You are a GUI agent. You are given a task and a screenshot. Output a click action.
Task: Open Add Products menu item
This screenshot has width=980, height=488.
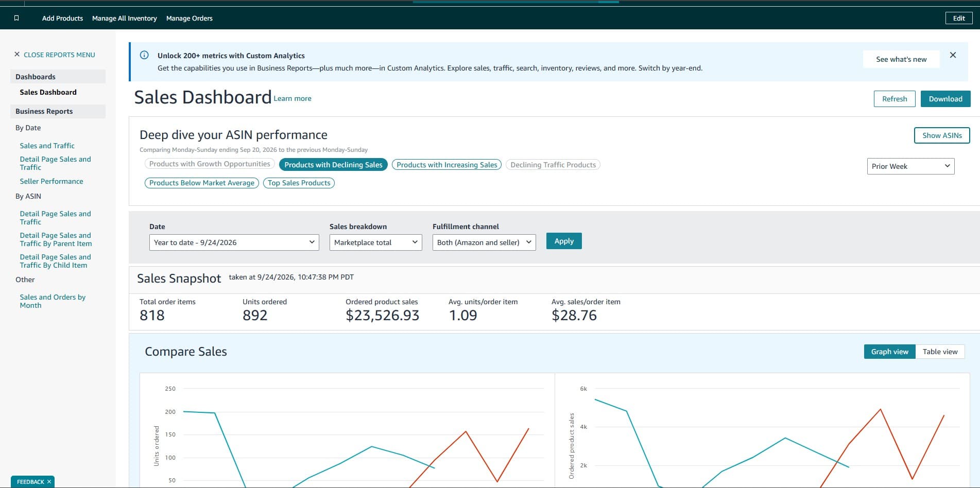pos(62,18)
